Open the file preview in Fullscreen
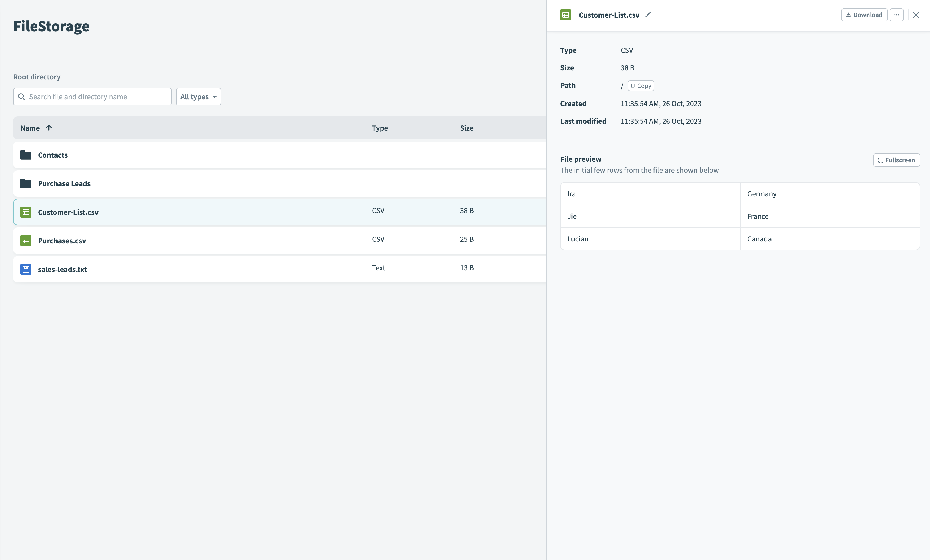 tap(896, 160)
